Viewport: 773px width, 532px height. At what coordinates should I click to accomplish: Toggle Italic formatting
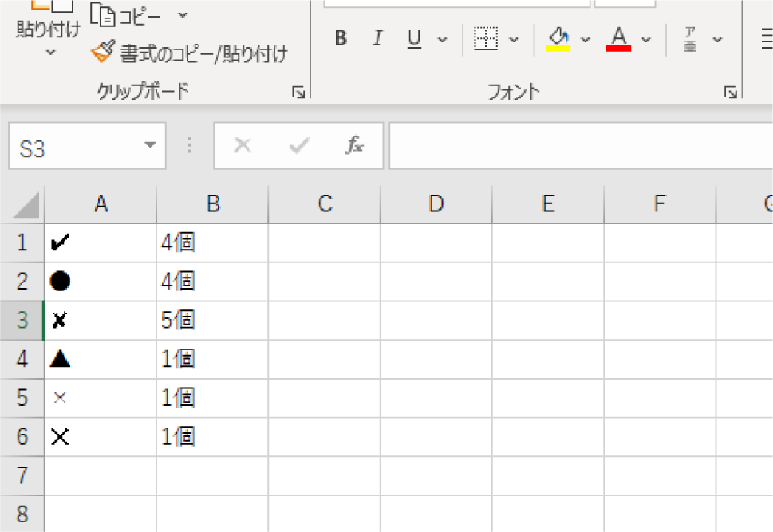[x=377, y=38]
